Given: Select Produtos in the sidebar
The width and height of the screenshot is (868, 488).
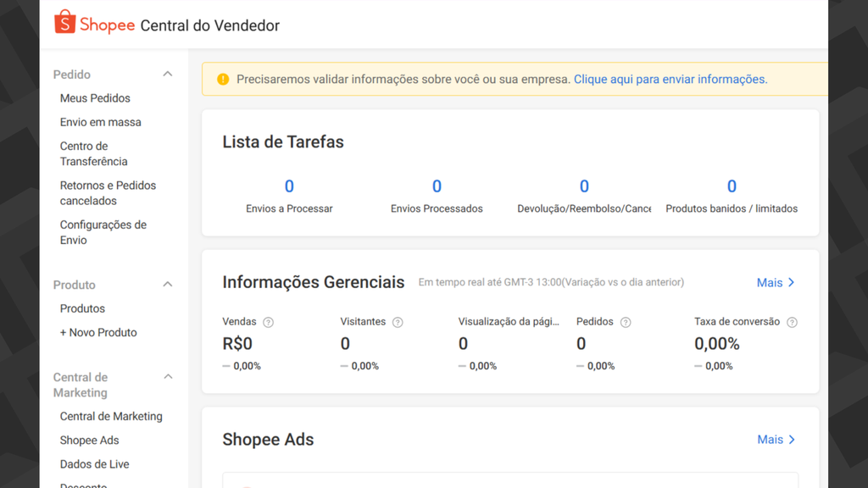Looking at the screenshot, I should pyautogui.click(x=82, y=308).
